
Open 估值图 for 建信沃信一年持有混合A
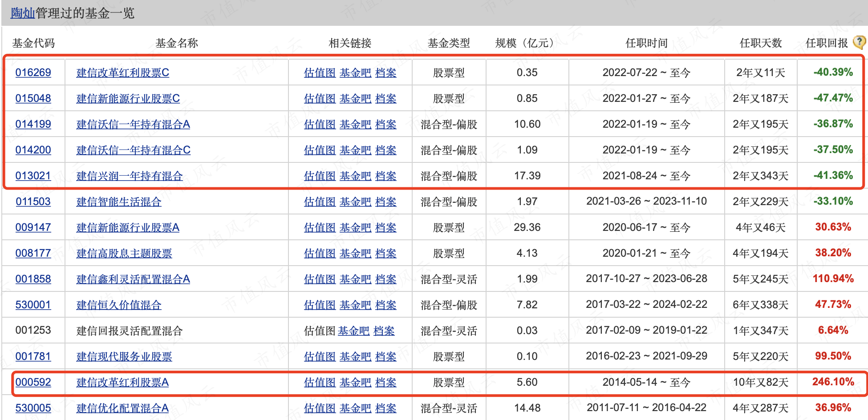[x=320, y=124]
